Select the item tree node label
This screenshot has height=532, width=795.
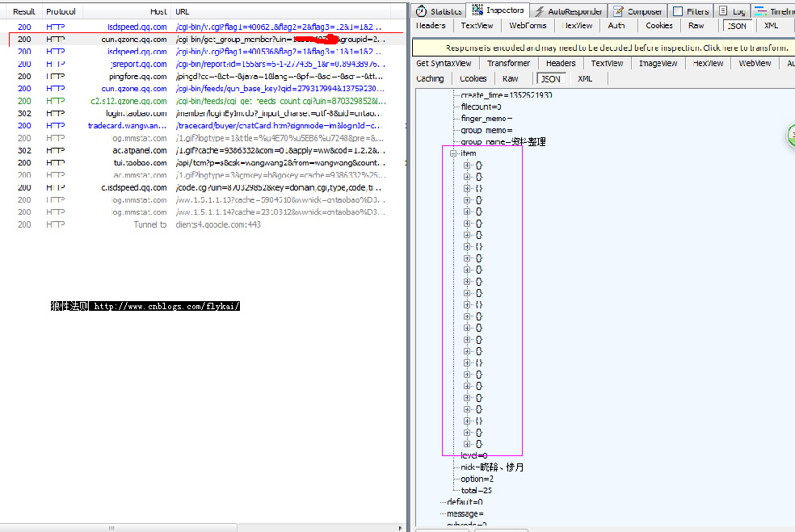tap(469, 153)
